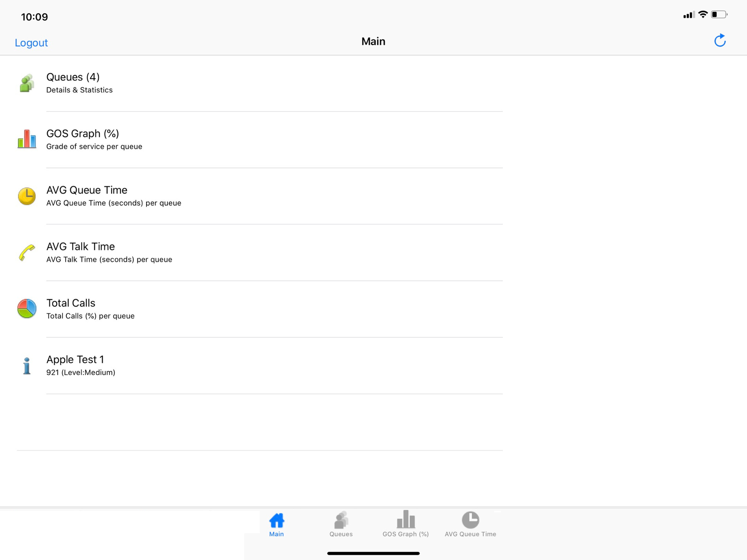
Task: Click the Wi-Fi status icon
Action: (x=703, y=14)
